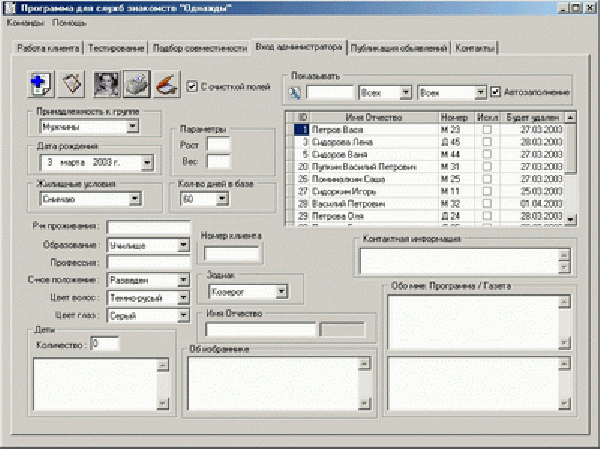Select the Вход администратора tab
Image resolution: width=600 pixels, height=449 pixels.
(x=298, y=47)
